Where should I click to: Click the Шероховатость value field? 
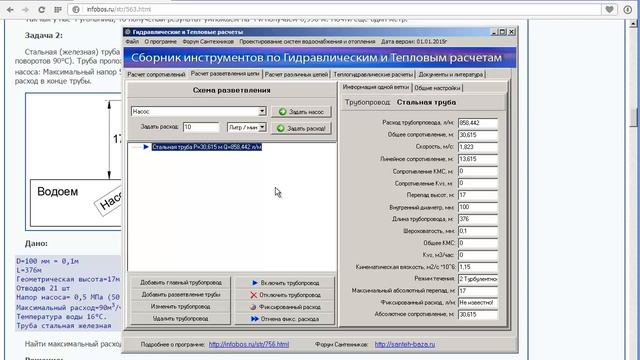[478, 231]
